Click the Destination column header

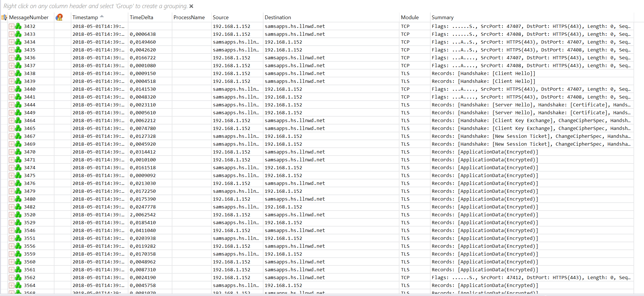click(x=278, y=17)
